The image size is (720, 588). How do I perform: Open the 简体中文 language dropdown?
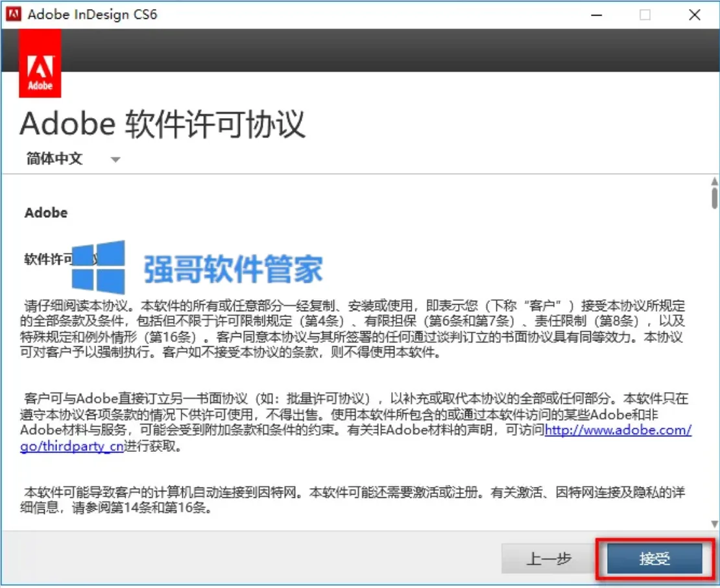(115, 159)
